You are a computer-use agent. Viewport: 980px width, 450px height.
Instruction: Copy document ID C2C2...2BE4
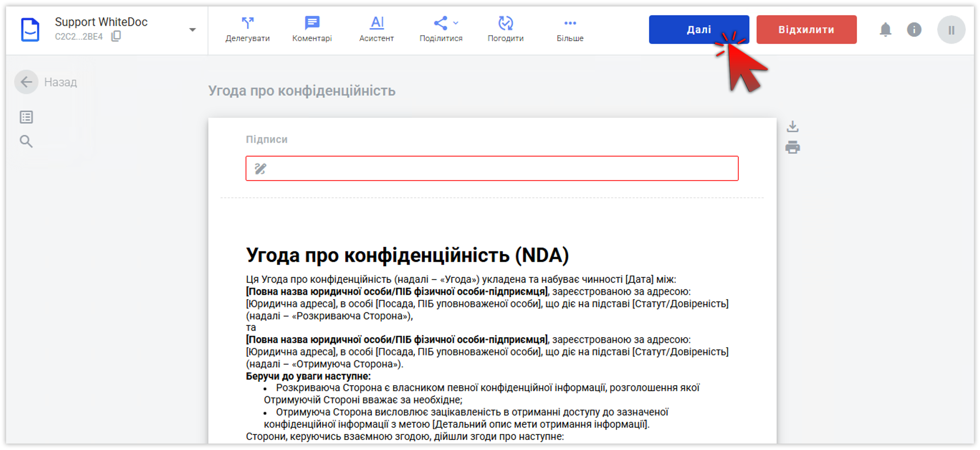116,36
